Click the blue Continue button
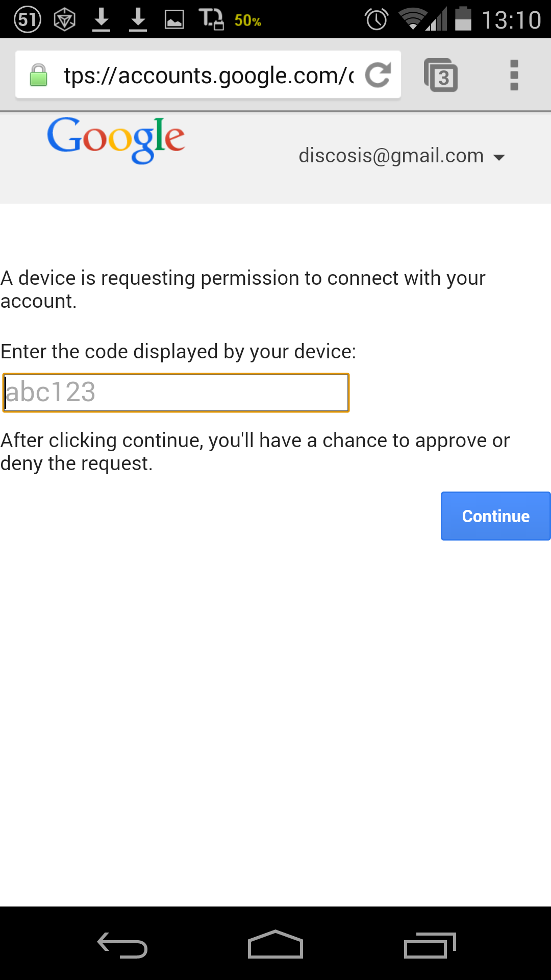The width and height of the screenshot is (551, 980). click(495, 516)
